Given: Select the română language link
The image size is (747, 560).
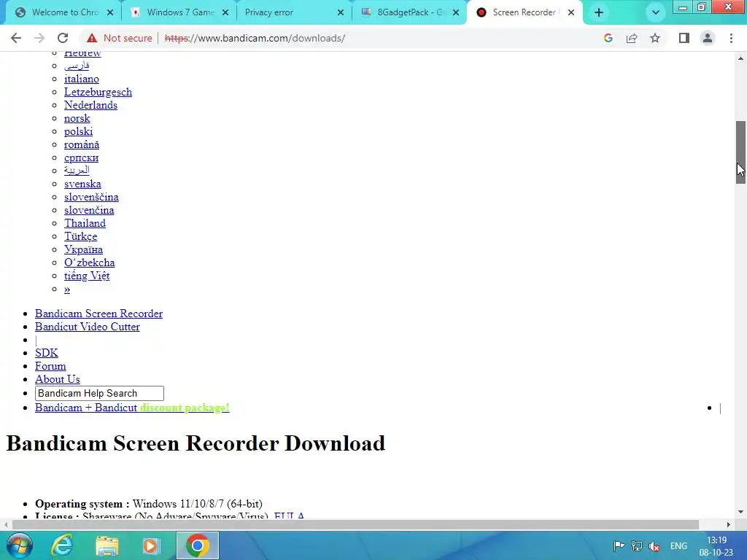Looking at the screenshot, I should point(82,144).
